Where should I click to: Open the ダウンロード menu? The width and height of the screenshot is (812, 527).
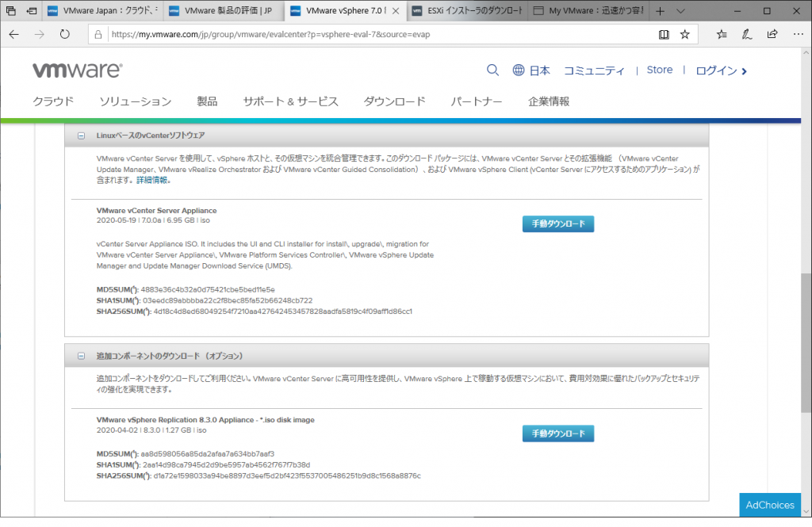(x=395, y=101)
